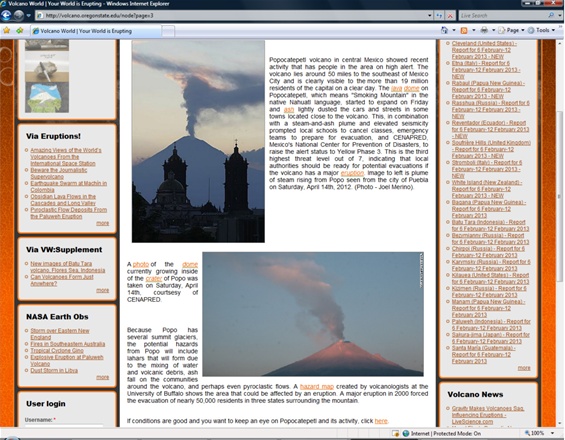Open 'Explosive Eruption at Paluweh Volcano' link
Image resolution: width=565 pixels, height=440 pixels.
point(67,360)
